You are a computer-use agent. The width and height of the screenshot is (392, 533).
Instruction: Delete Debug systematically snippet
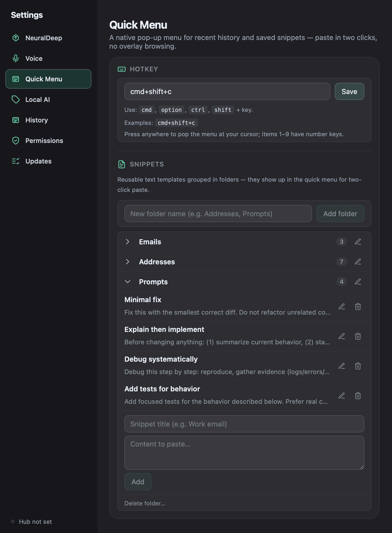click(358, 366)
